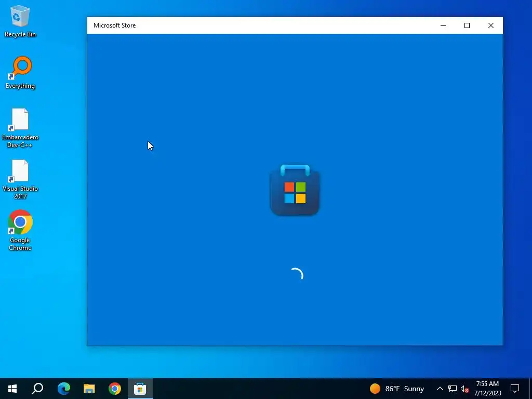Launch Google Chrome from the taskbar
The height and width of the screenshot is (399, 532).
[x=115, y=389]
